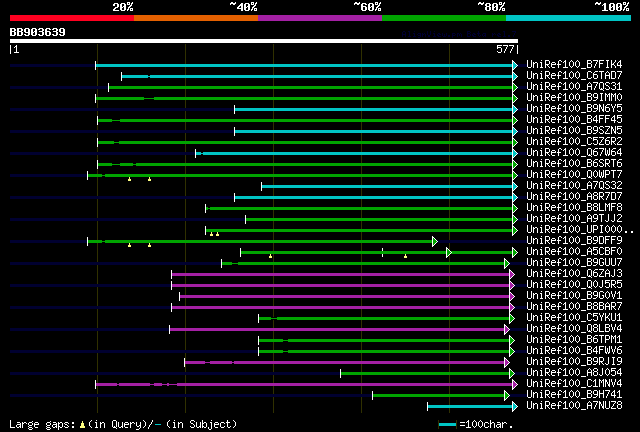Select the UniRef100_A9TJJ2 label

[x=574, y=219]
